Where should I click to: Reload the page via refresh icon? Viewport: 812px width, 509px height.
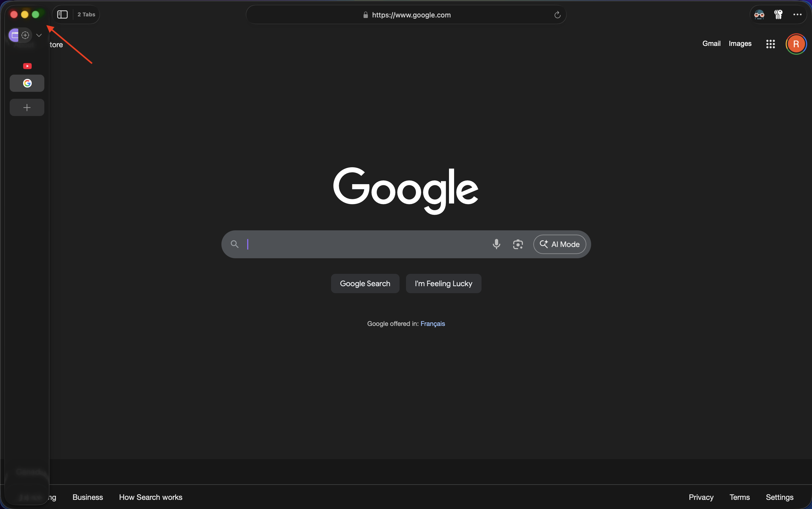click(x=557, y=15)
